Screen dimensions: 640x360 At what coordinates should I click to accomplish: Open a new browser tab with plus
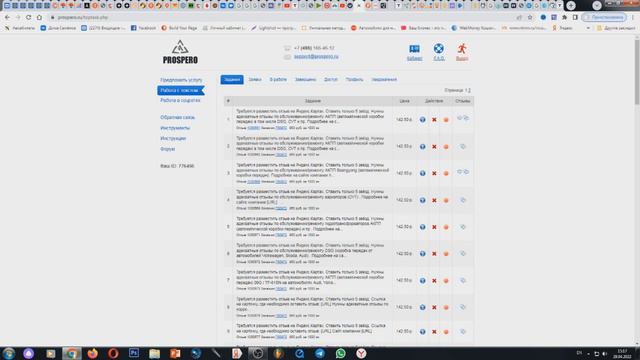click(x=571, y=5)
